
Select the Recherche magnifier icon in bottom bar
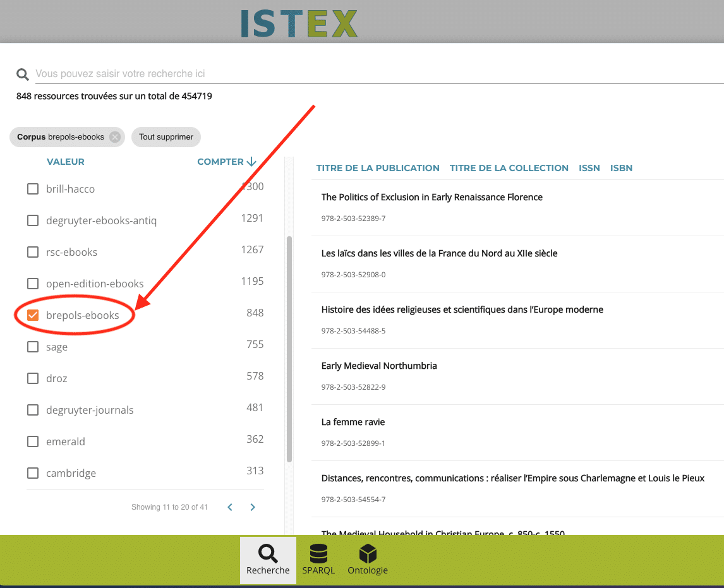point(268,553)
